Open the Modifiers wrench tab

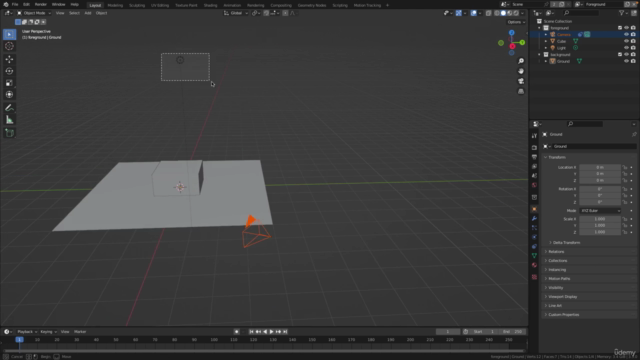coord(534,218)
